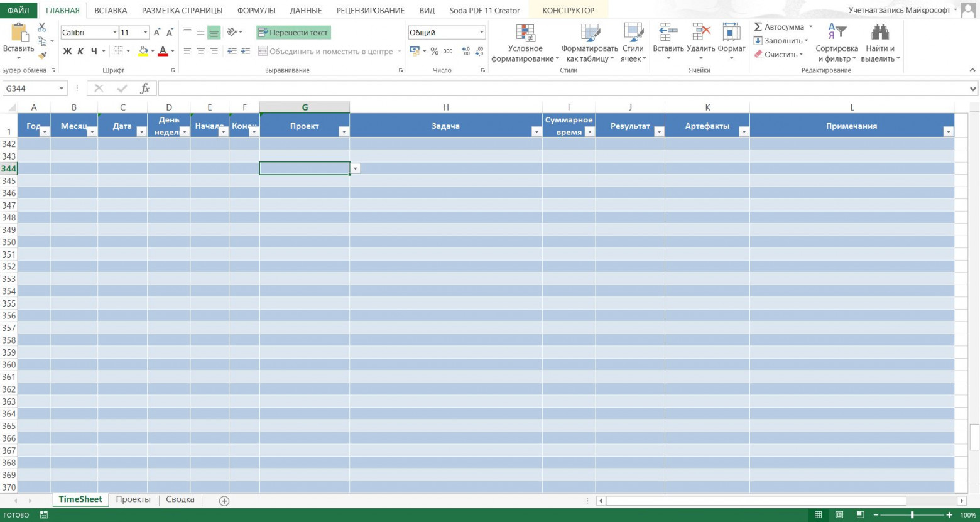The image size is (980, 522).
Task: Click the increase indent icon
Action: 245,52
